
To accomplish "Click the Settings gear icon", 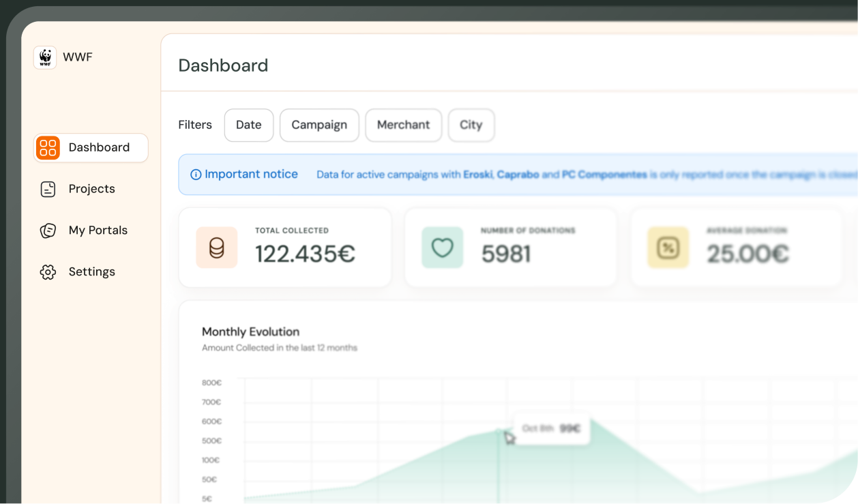I will (x=48, y=272).
